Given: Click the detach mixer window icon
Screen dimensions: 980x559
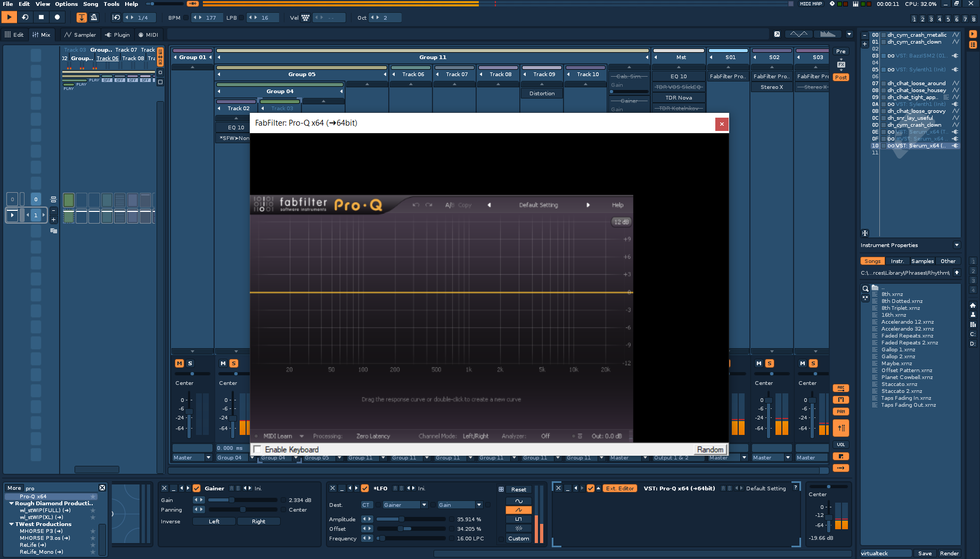Looking at the screenshot, I should pyautogui.click(x=777, y=34).
